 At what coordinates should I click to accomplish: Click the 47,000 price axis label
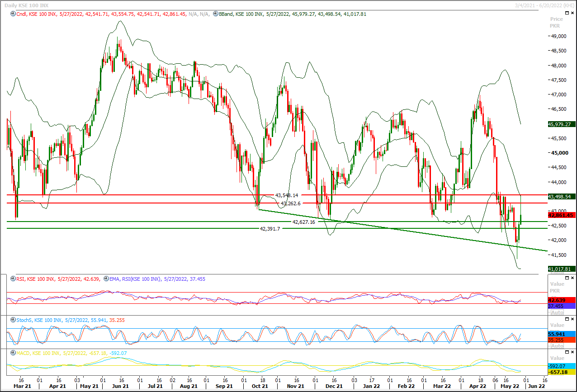click(x=558, y=95)
